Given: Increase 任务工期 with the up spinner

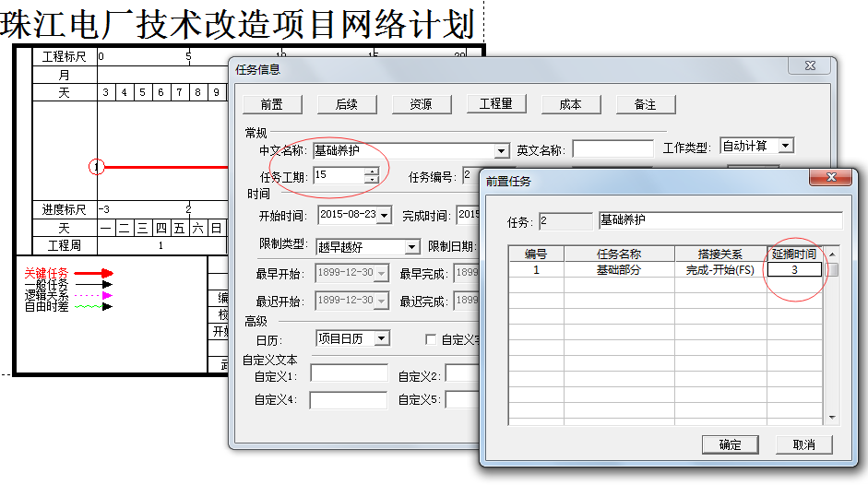Looking at the screenshot, I should (371, 171).
